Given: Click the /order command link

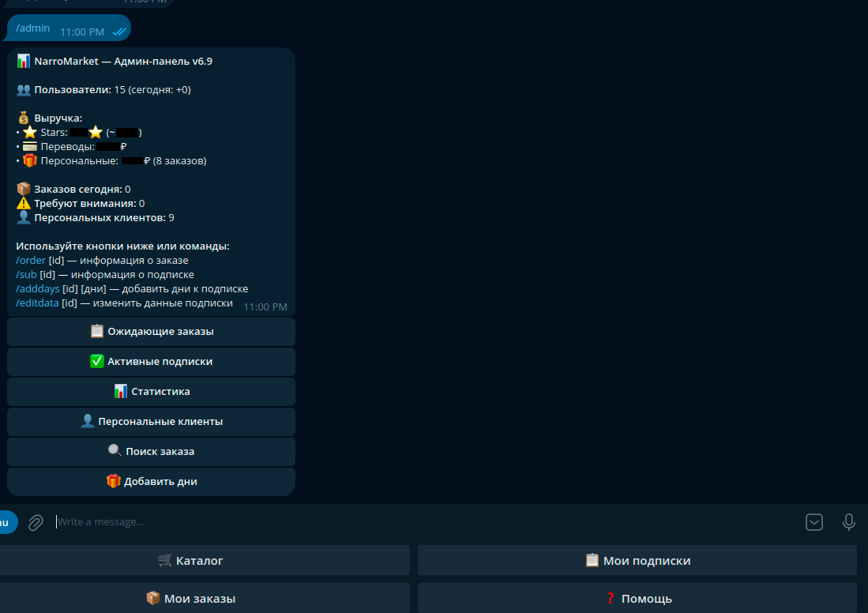Looking at the screenshot, I should [31, 261].
